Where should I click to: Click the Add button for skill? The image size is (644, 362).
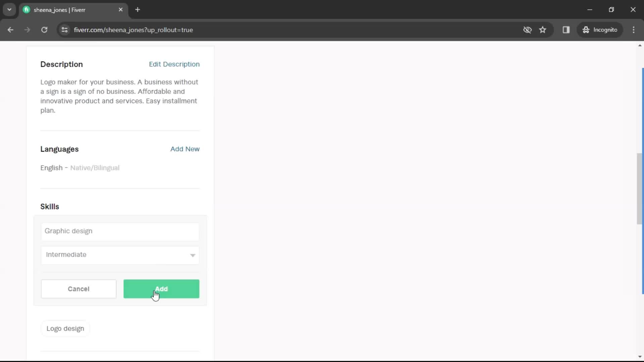click(161, 289)
